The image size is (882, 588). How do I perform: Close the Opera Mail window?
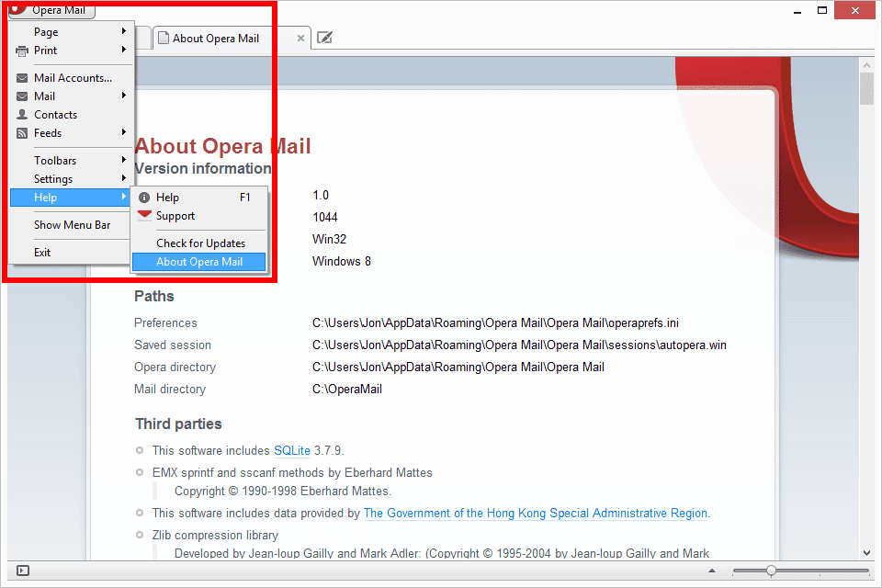[855, 11]
